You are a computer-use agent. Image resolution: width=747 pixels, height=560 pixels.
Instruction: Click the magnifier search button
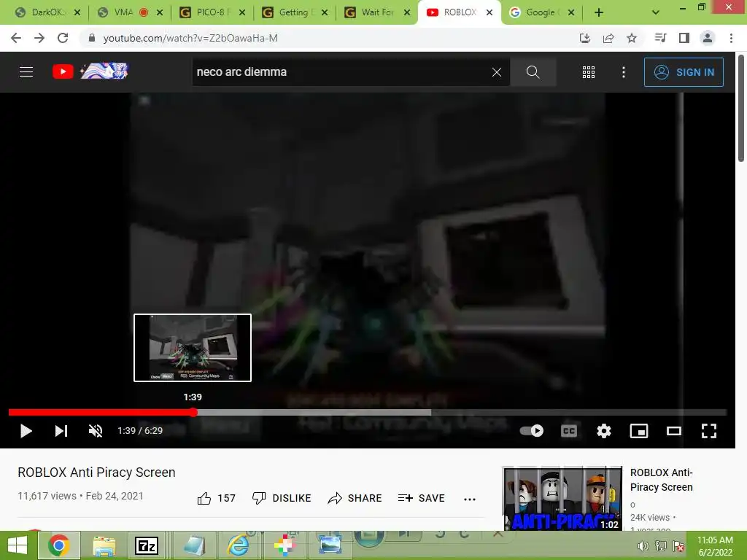[x=533, y=72]
